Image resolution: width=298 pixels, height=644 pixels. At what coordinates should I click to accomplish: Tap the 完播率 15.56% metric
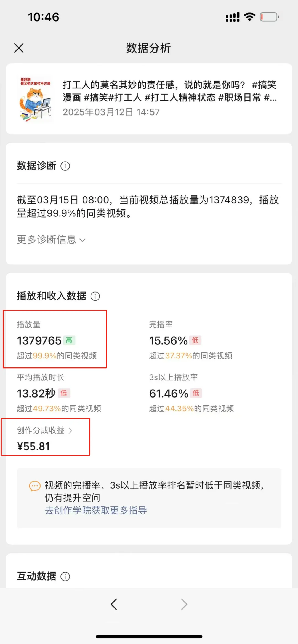pyautogui.click(x=168, y=341)
